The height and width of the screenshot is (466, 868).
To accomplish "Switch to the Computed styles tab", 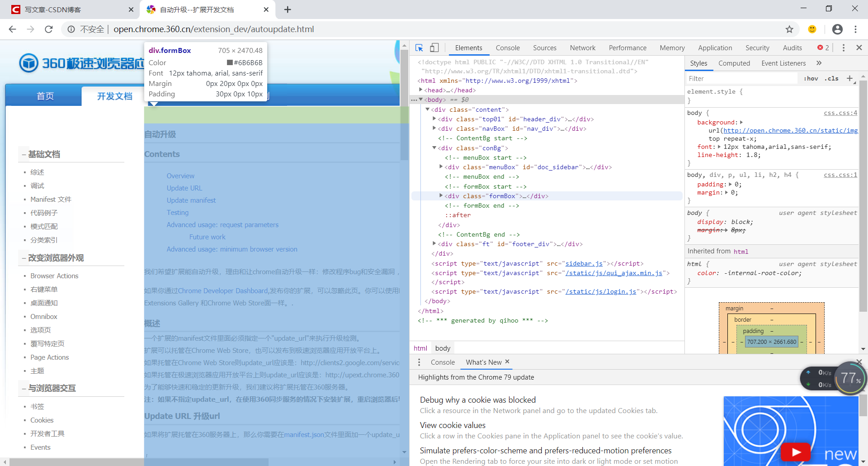I will click(x=734, y=63).
